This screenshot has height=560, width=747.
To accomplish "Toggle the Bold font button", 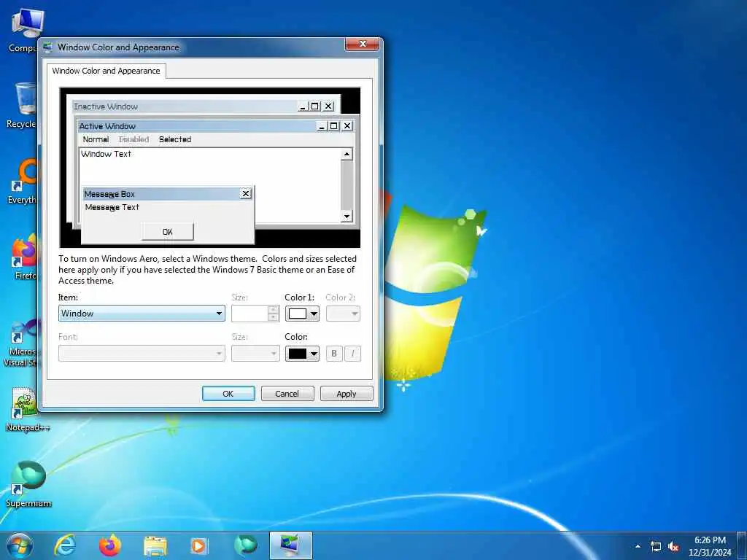I will [x=334, y=354].
